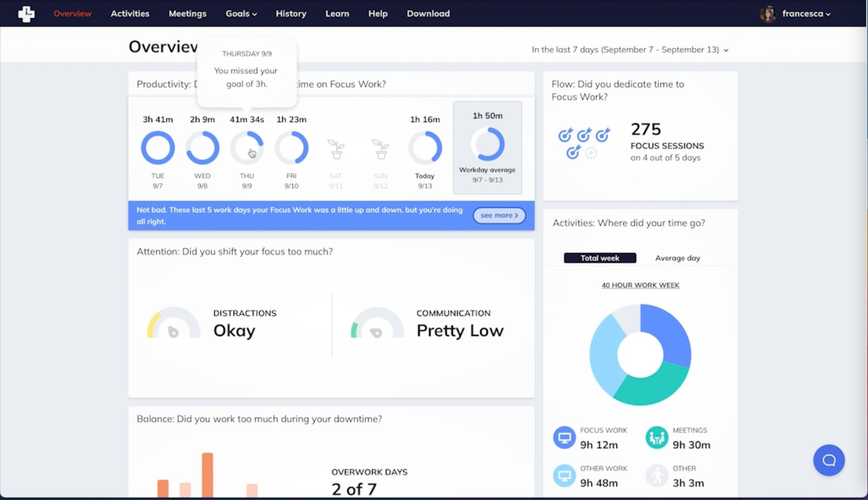This screenshot has height=500, width=868.
Task: Click the see more button
Action: (499, 215)
